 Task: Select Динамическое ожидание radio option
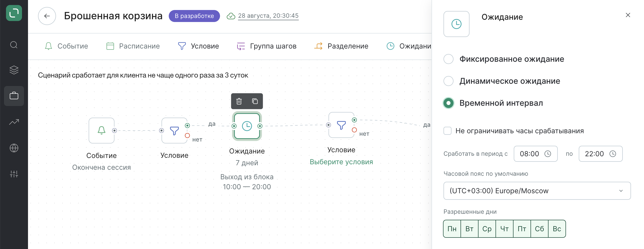[448, 81]
